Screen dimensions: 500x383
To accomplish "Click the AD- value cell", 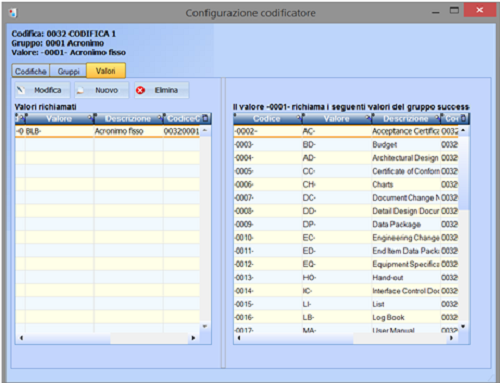I will point(336,158).
